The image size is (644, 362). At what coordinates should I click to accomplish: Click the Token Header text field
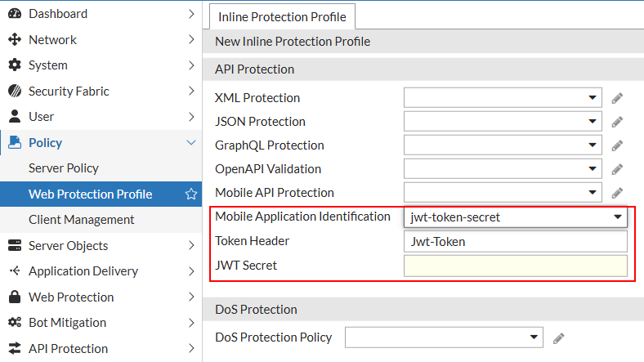pos(515,242)
